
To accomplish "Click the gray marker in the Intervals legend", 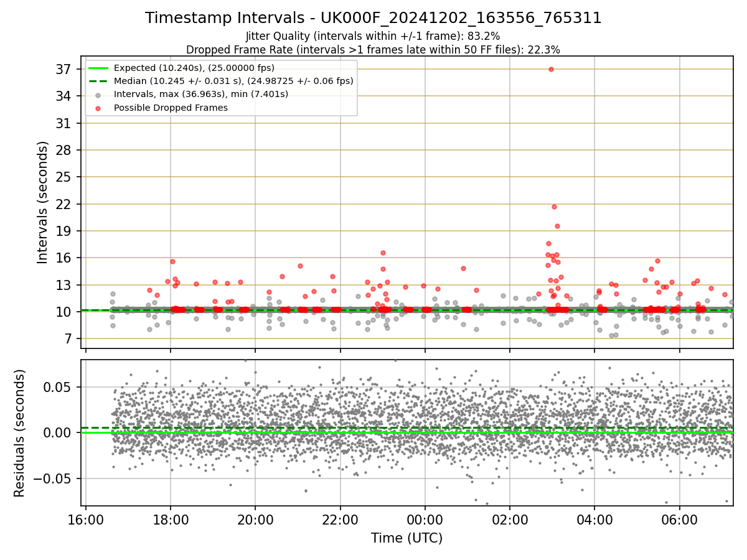I will point(98,95).
